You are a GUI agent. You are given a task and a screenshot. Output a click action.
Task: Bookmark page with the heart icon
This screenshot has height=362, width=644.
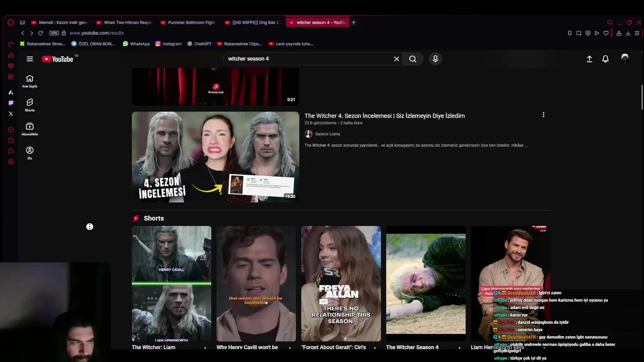606,33
